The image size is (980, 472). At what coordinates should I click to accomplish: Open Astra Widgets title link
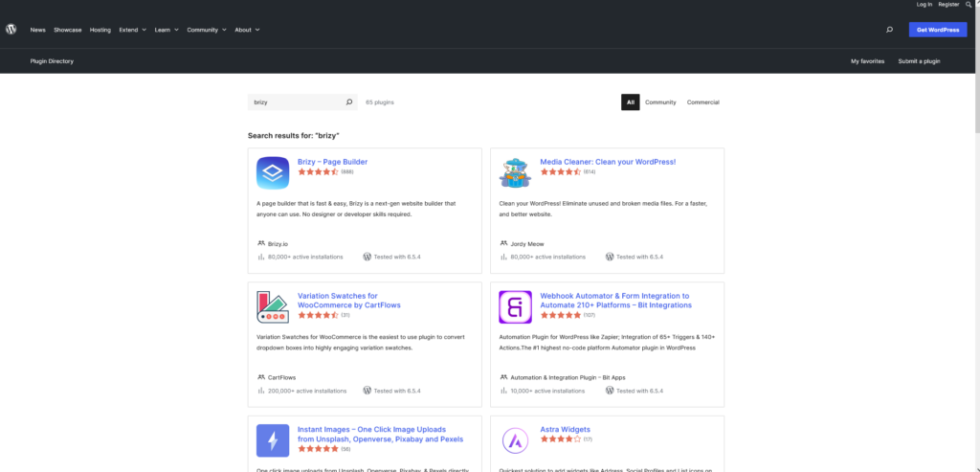coord(565,430)
